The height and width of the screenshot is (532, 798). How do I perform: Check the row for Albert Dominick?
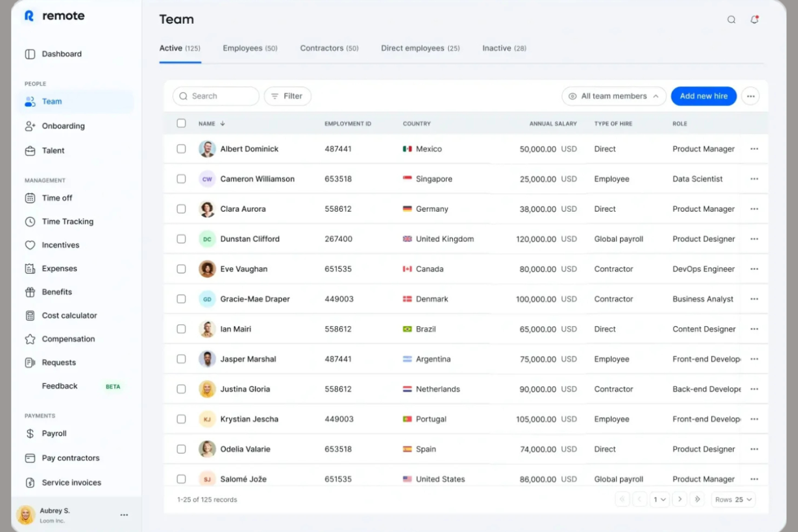[x=181, y=149]
